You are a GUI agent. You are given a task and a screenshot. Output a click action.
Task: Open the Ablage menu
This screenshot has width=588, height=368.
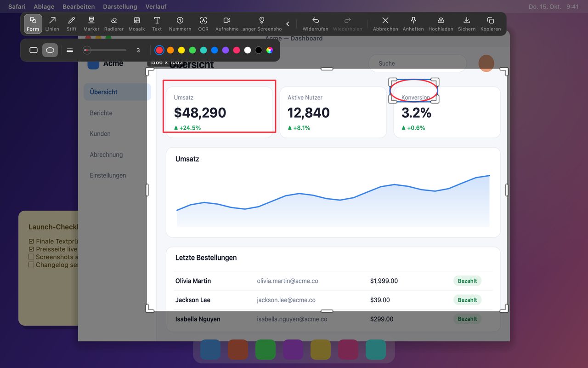(44, 6)
